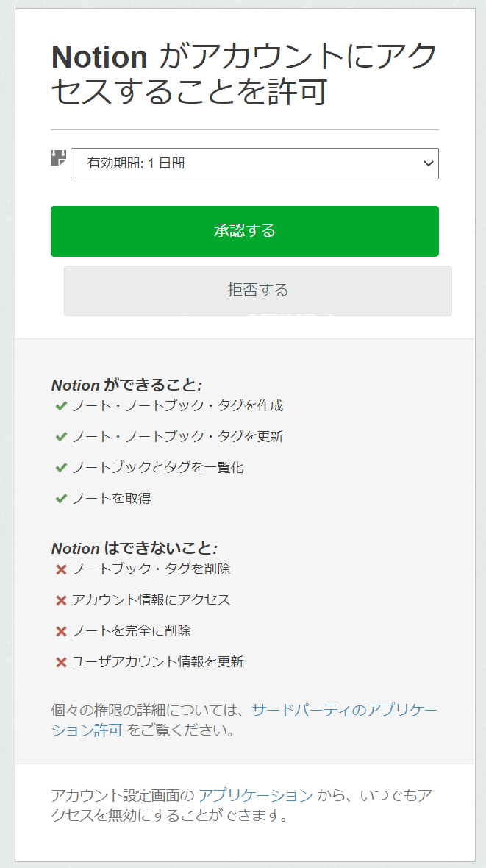Click the gray 拒否する button

coord(258,291)
